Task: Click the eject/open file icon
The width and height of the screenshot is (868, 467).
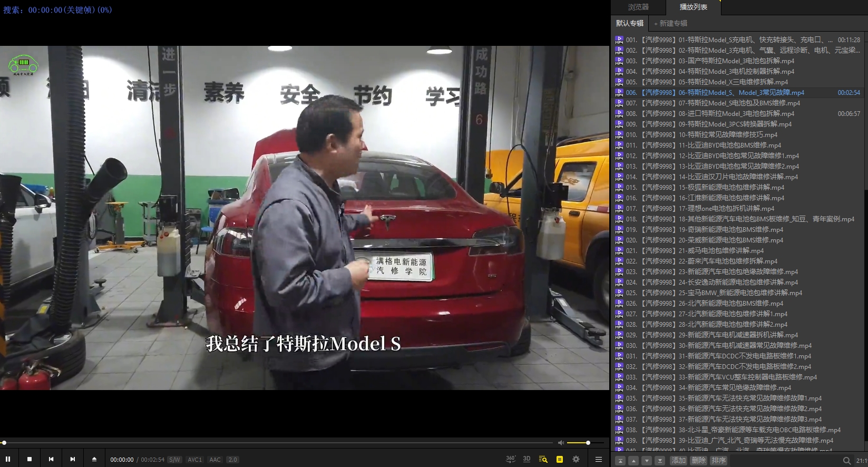Action: 94,459
